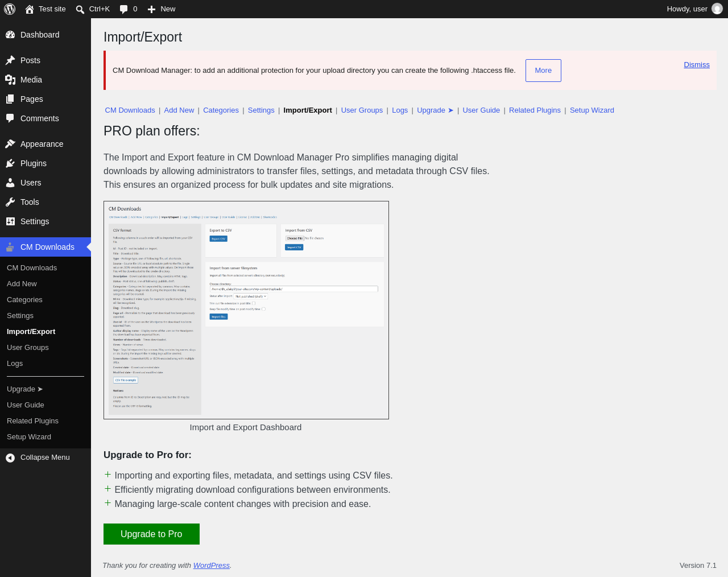Screen dimensions: 728x577
Task: Click the Media icon in sidebar
Action: coord(10,80)
